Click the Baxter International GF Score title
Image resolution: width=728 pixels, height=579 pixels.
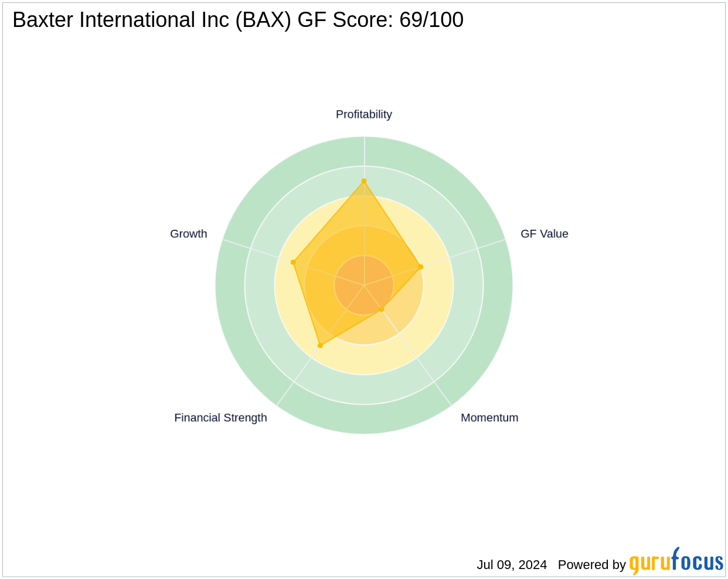click(238, 20)
